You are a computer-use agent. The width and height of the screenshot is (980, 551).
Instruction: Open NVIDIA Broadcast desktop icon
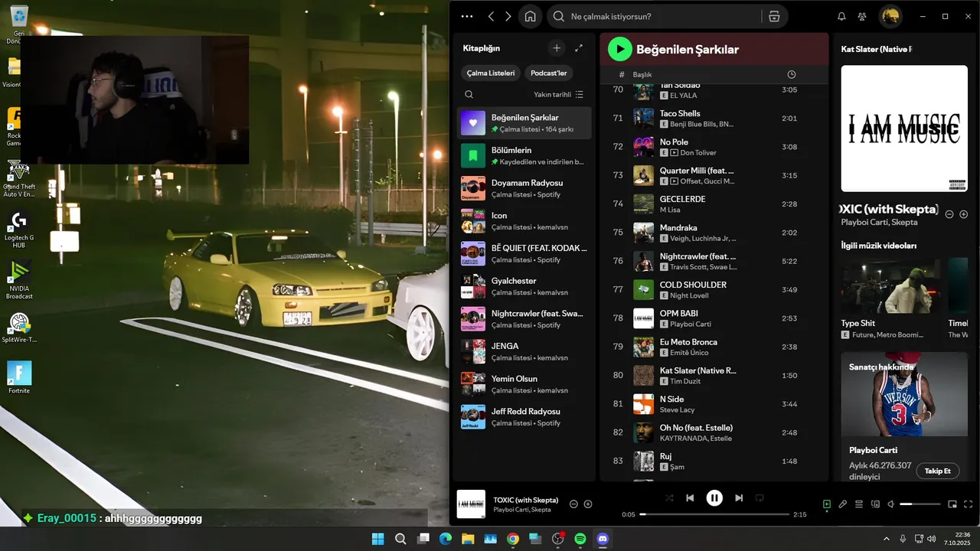[19, 279]
